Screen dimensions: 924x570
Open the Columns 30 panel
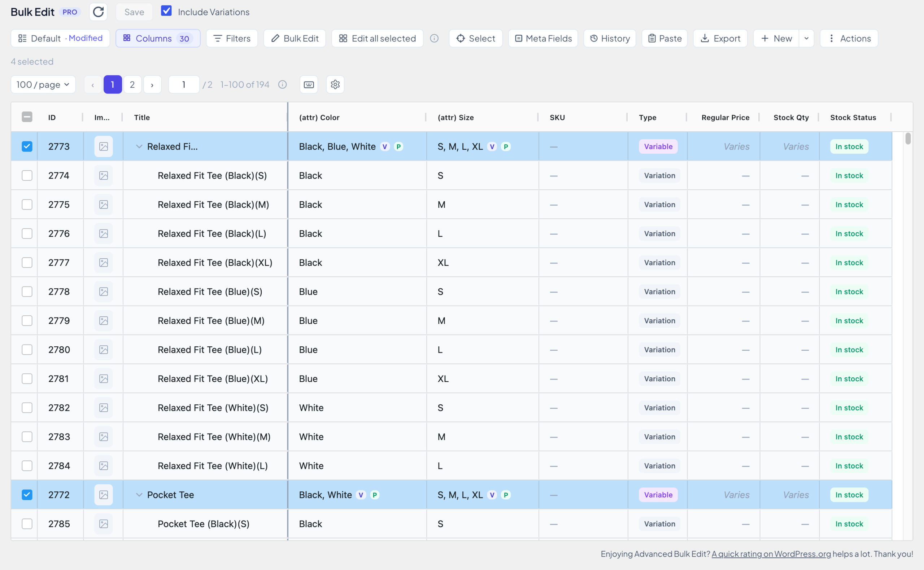click(x=158, y=39)
